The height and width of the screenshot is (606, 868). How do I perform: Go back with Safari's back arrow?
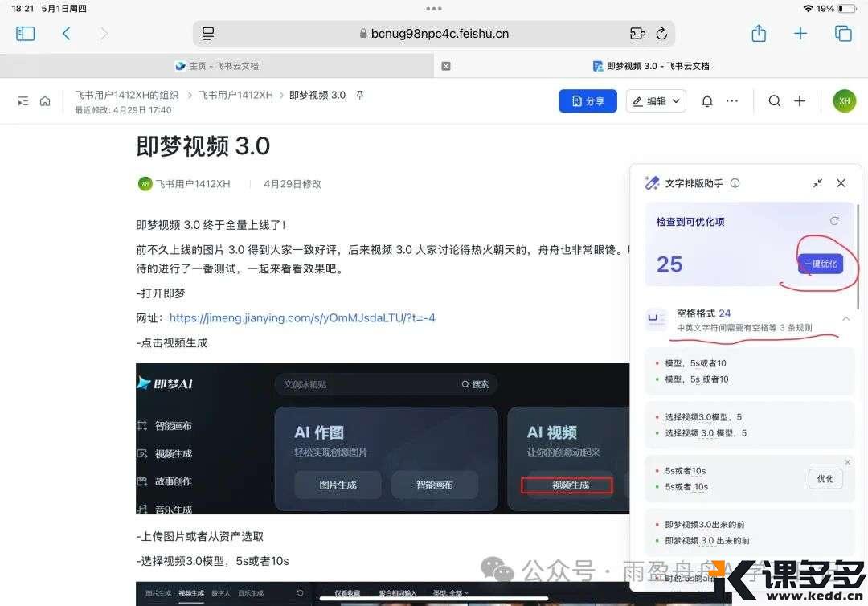[x=67, y=33]
